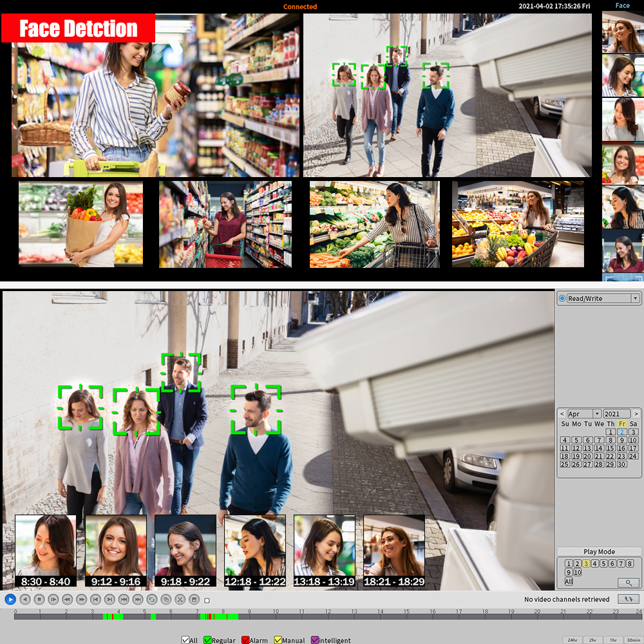This screenshot has height=644, width=644.
Task: Click the reverse play icon
Action: [25, 599]
